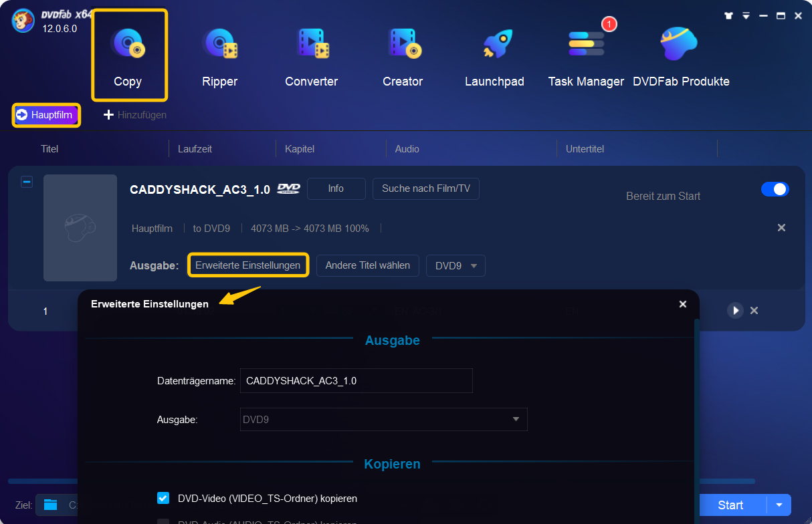Open the DVD9 output size dropdown
Screen dimensions: 812x524
tap(455, 265)
